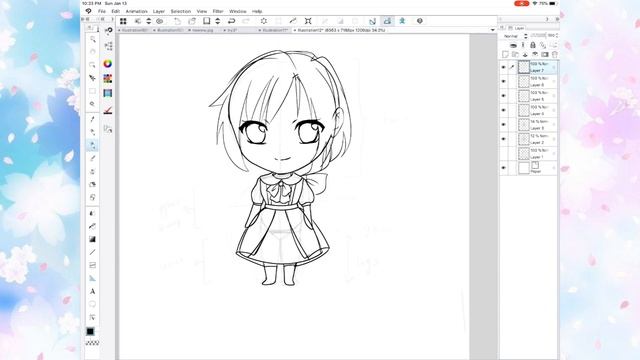The height and width of the screenshot is (360, 640).
Task: Hide Layer 5 with its eye icon
Action: [x=503, y=96]
